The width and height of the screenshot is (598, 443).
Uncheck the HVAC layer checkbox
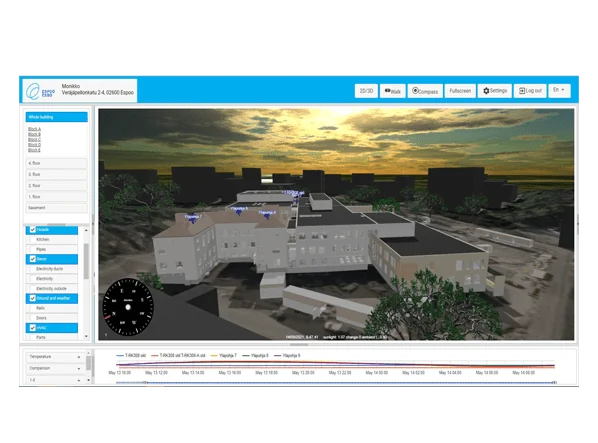pyautogui.click(x=33, y=328)
